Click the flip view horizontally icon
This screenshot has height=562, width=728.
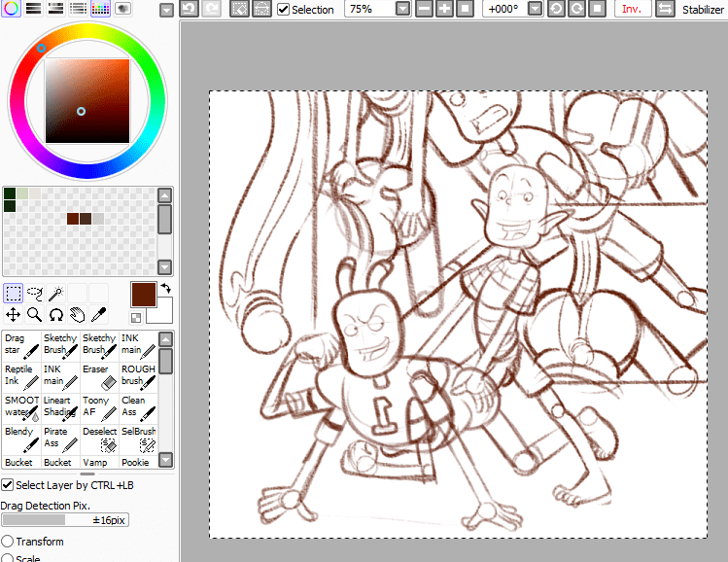tap(665, 9)
